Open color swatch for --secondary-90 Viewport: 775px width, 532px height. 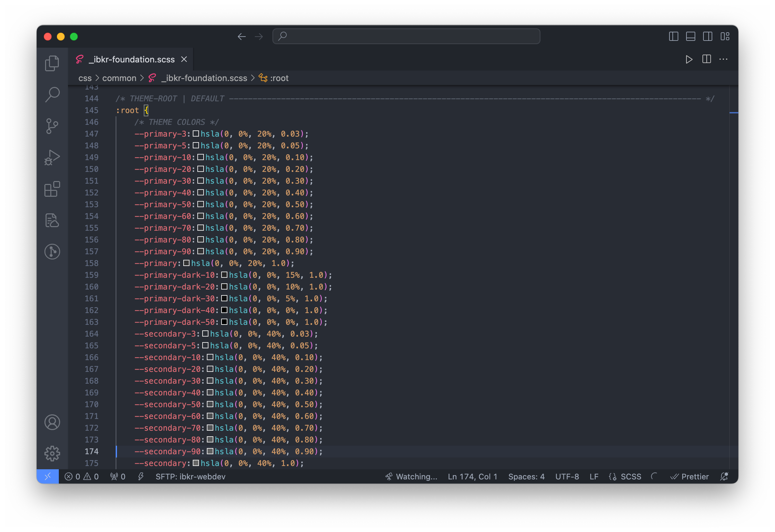[210, 451]
